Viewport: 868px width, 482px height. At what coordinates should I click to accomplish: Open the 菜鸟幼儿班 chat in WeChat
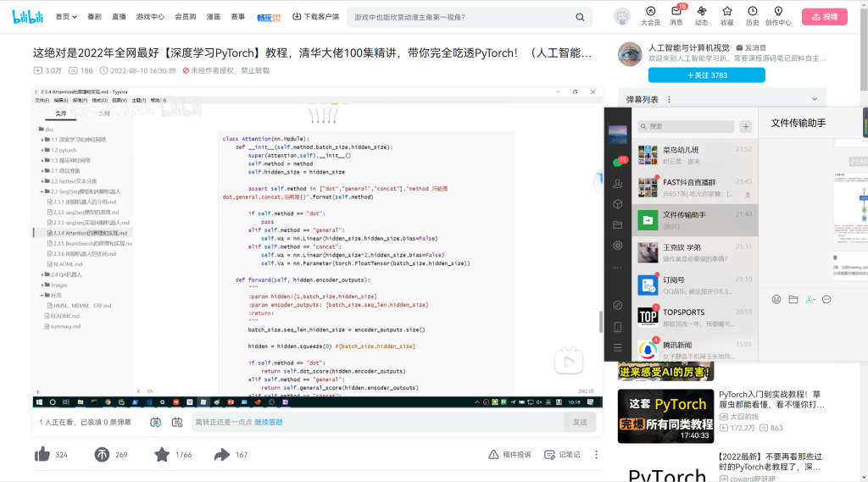tap(695, 155)
